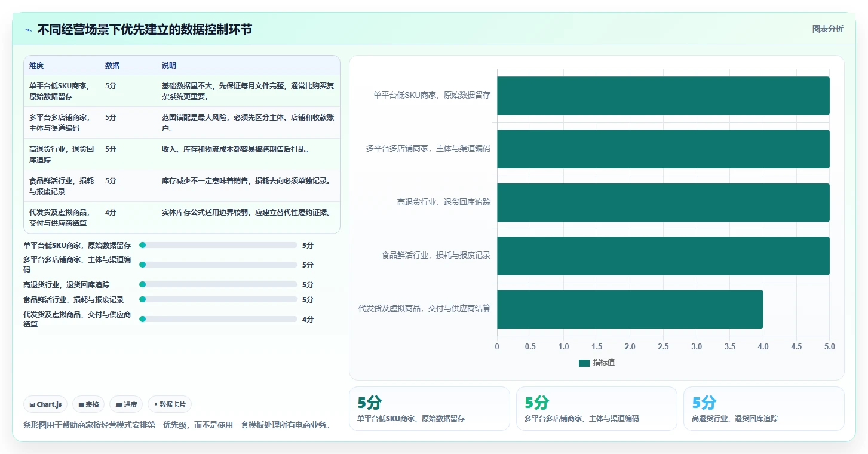Click description 库存减少不一定意味着销售
The width and height of the screenshot is (868, 454).
click(246, 180)
